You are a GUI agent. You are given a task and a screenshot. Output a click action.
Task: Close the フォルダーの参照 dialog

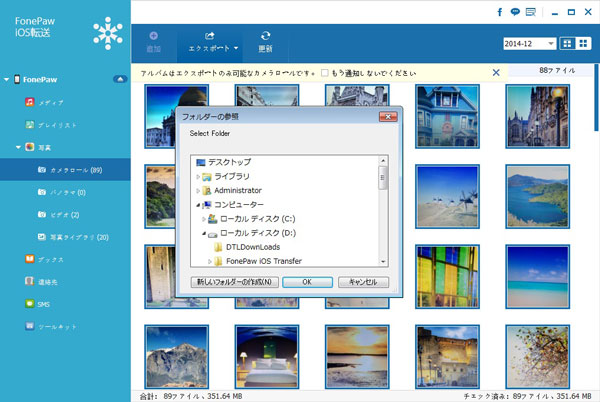[x=388, y=117]
